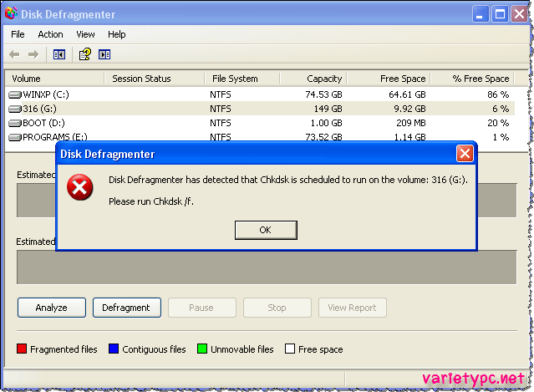Select the 316 (G:) volume row
The image size is (534, 392).
[260, 109]
